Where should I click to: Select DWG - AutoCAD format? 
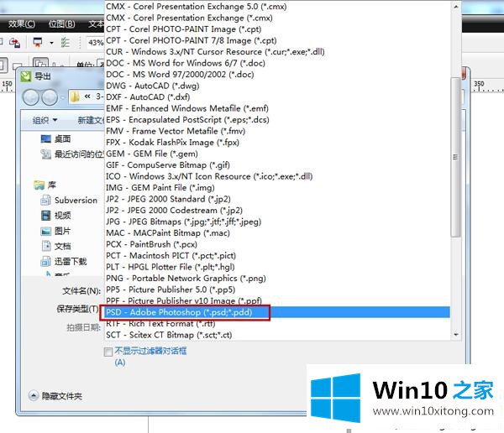[x=278, y=86]
